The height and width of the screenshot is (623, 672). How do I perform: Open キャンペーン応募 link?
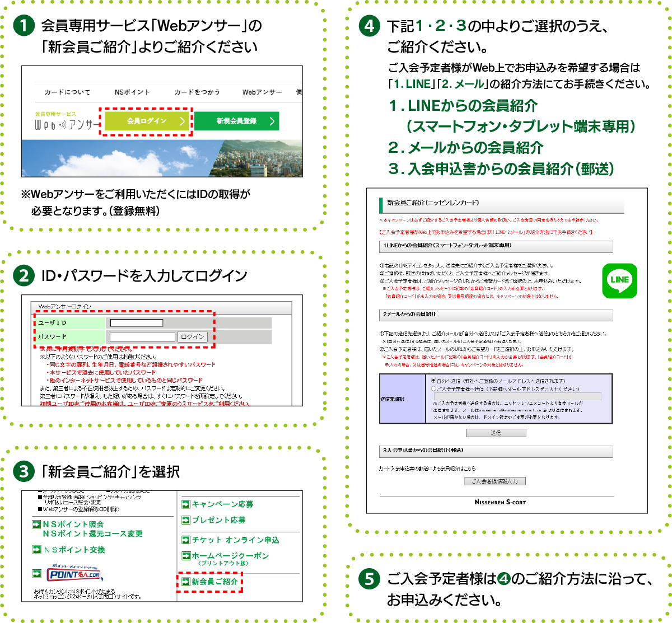pyautogui.click(x=222, y=504)
